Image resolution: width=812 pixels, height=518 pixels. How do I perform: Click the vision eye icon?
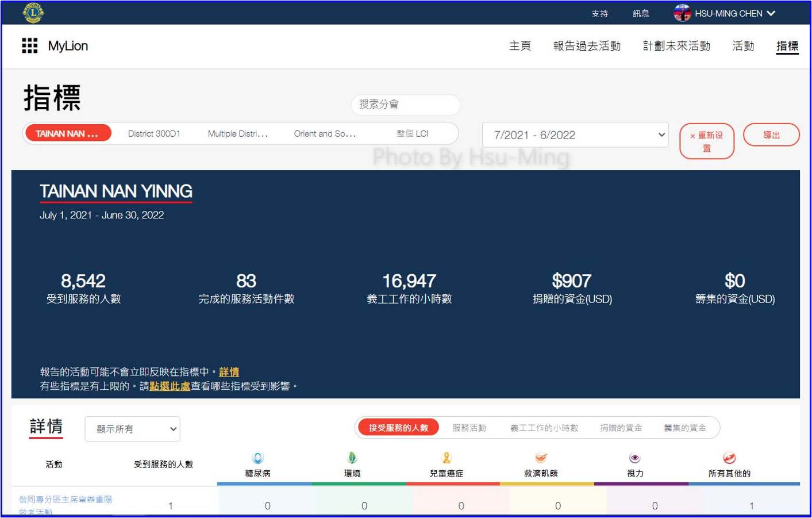[x=635, y=458]
